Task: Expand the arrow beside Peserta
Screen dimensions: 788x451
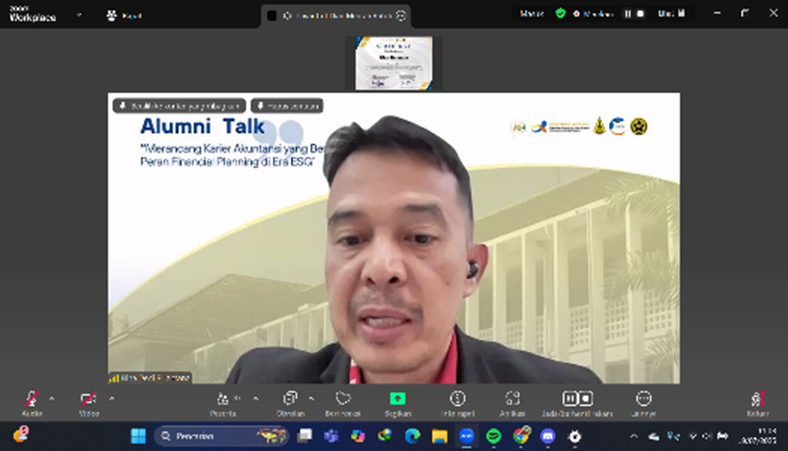Action: (x=256, y=399)
